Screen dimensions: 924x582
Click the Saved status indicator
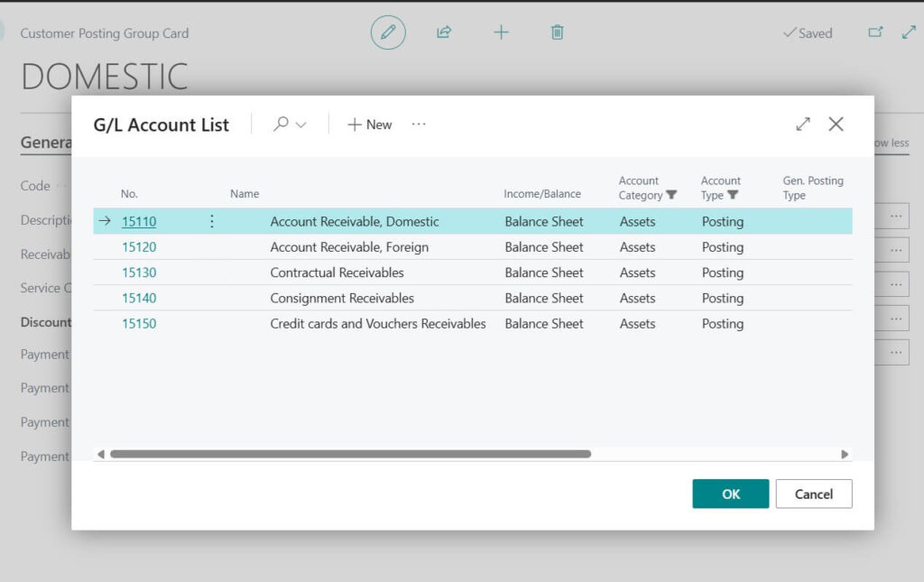coord(808,33)
